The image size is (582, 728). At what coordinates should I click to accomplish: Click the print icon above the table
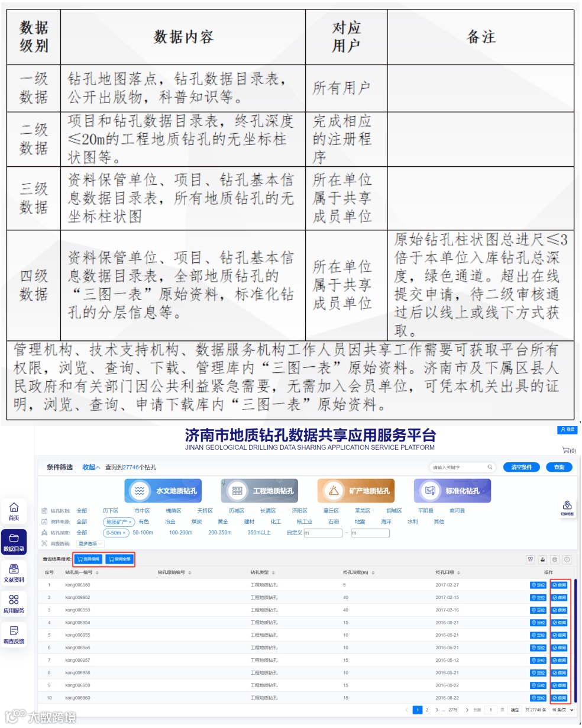pos(555,559)
